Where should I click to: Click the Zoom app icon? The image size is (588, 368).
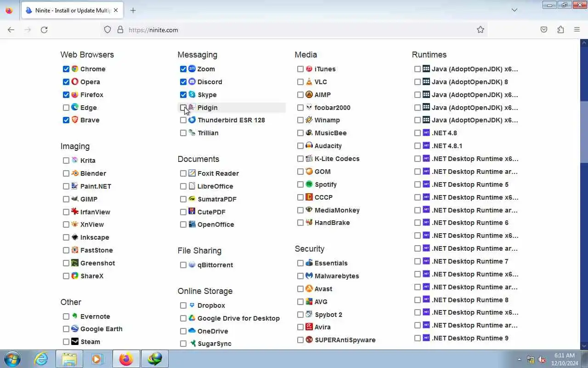192,69
